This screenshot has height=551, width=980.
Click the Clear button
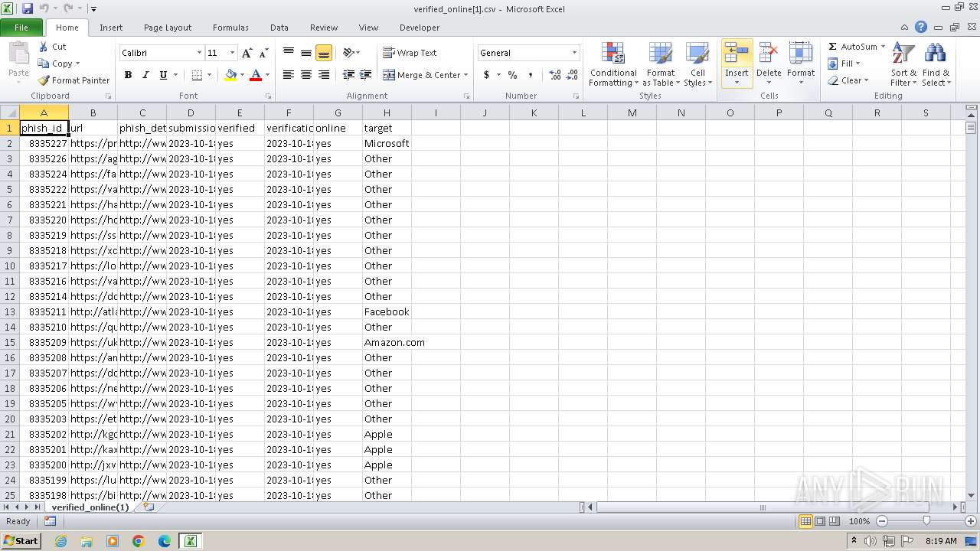pos(844,80)
